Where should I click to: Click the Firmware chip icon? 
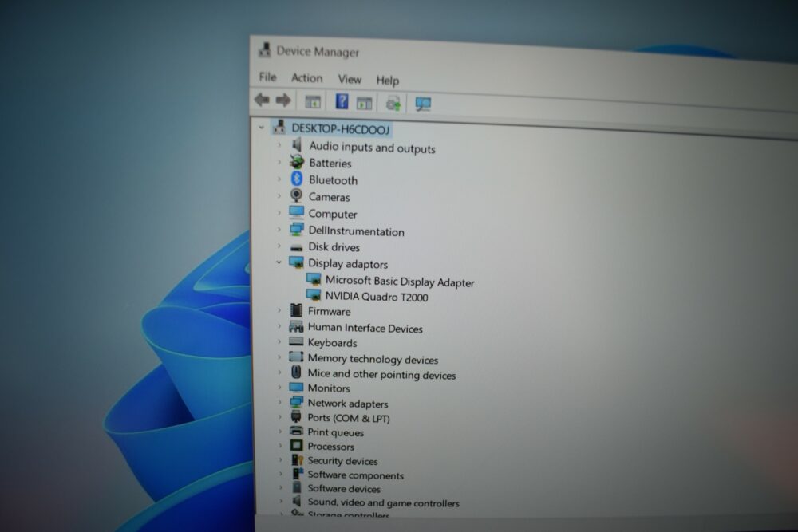[x=296, y=309]
